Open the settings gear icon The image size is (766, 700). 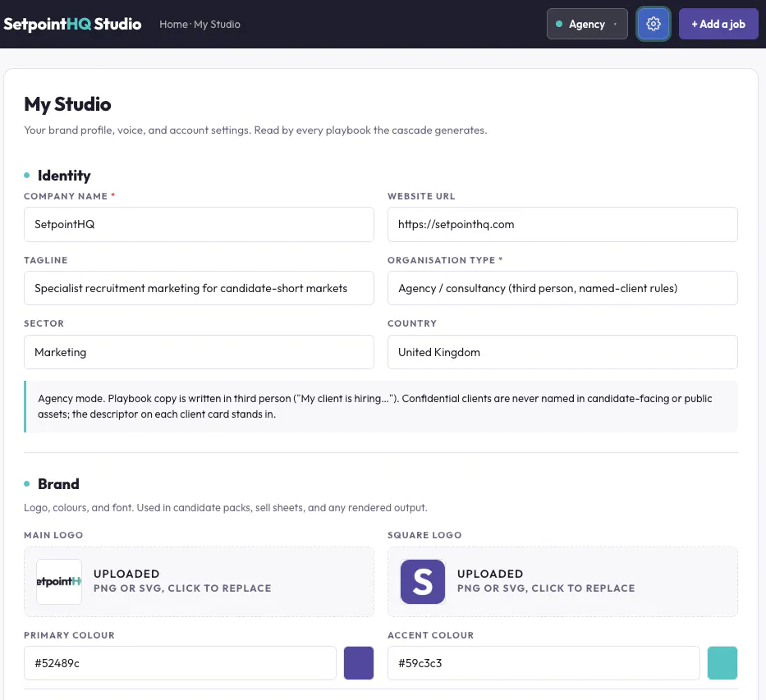click(654, 24)
